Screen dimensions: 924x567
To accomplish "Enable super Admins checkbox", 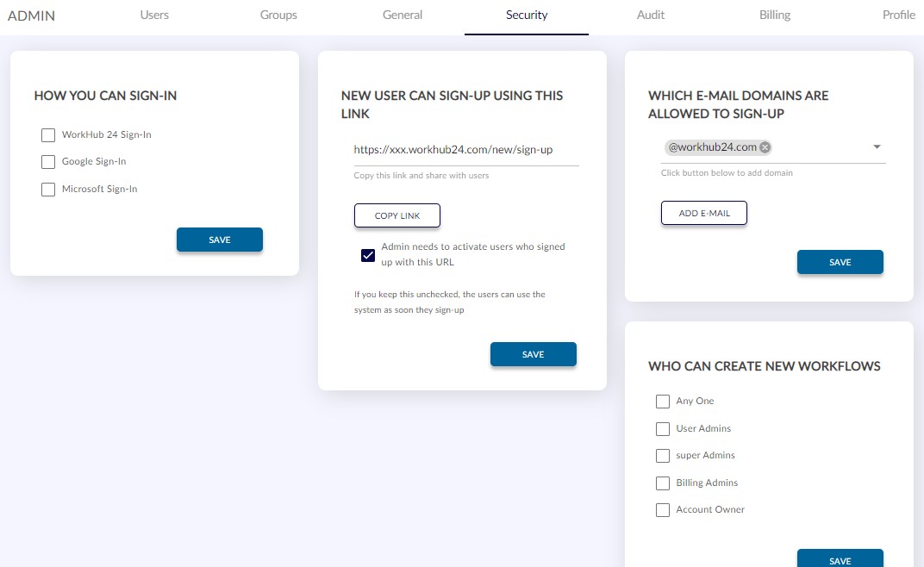I will [x=662, y=456].
